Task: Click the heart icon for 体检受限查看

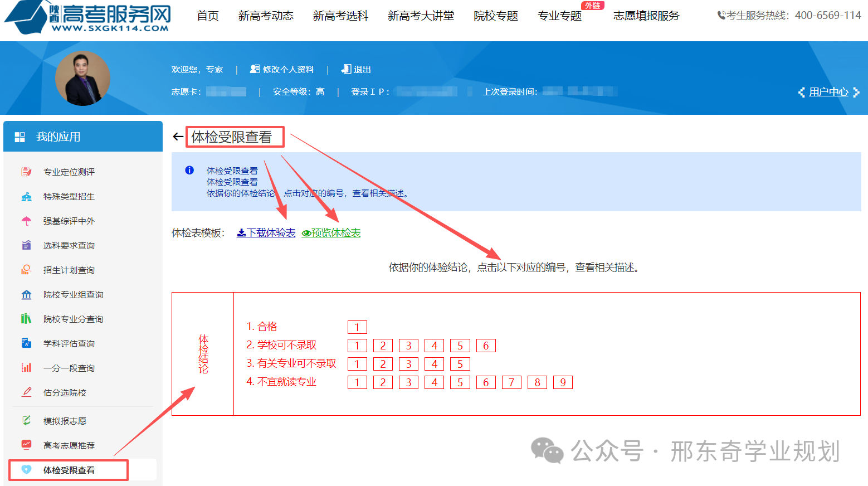Action: pyautogui.click(x=26, y=470)
